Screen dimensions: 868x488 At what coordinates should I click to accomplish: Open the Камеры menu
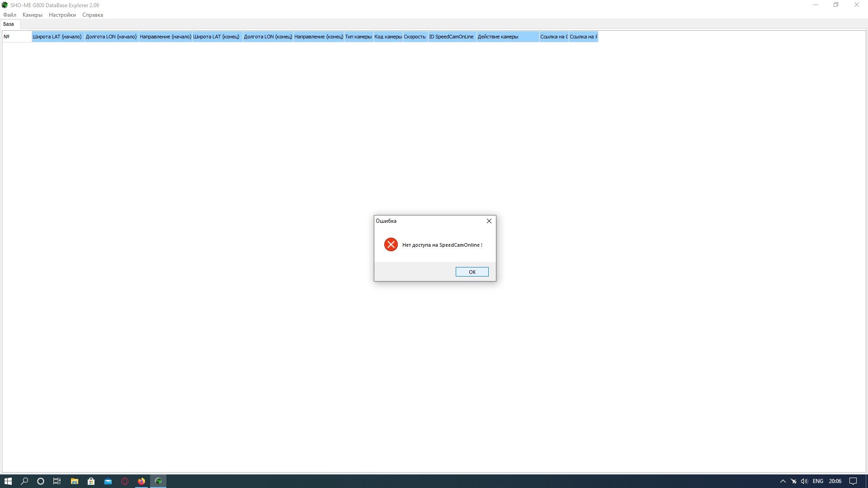tap(32, 15)
